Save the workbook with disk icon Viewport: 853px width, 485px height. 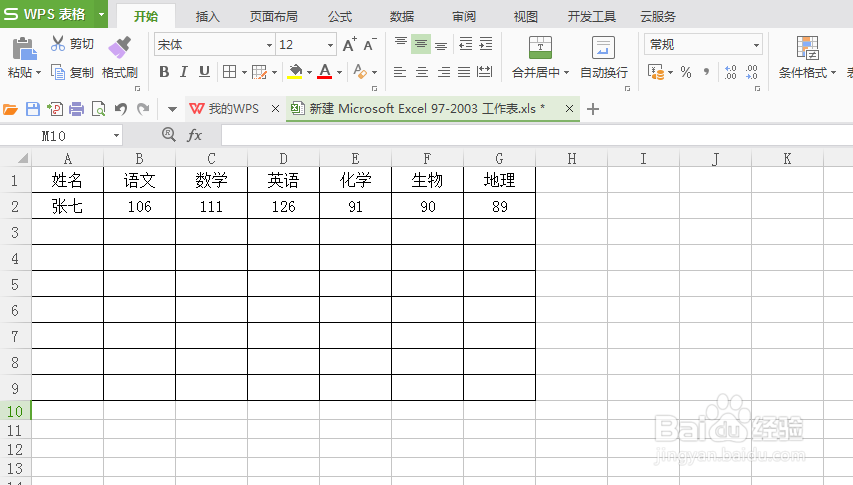(x=33, y=109)
